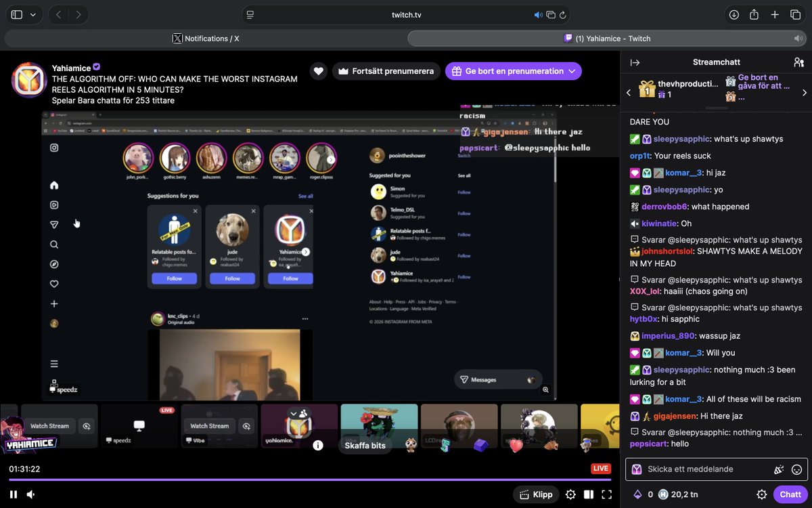Click the Skaffa bits button
The height and width of the screenshot is (508, 812).
pyautogui.click(x=365, y=445)
